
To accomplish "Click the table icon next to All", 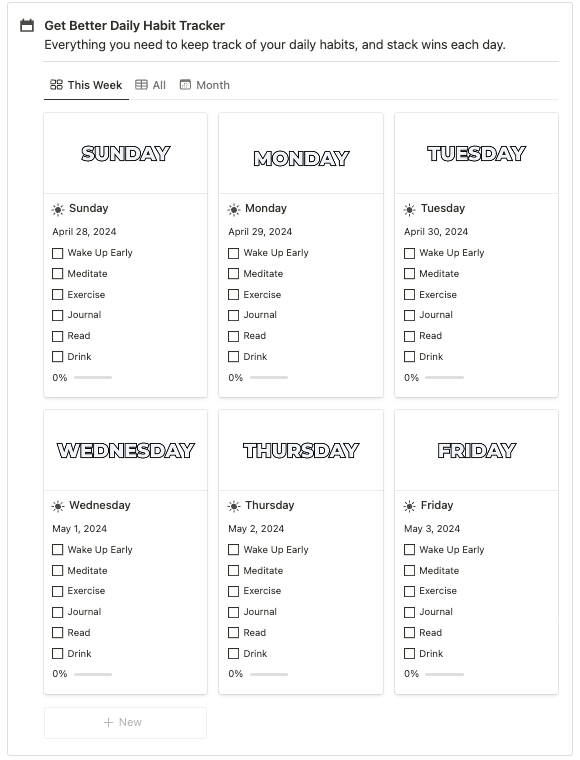I will [x=141, y=85].
